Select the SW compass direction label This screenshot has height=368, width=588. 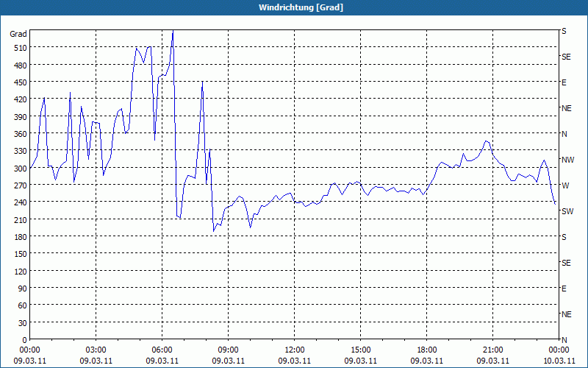click(567, 211)
